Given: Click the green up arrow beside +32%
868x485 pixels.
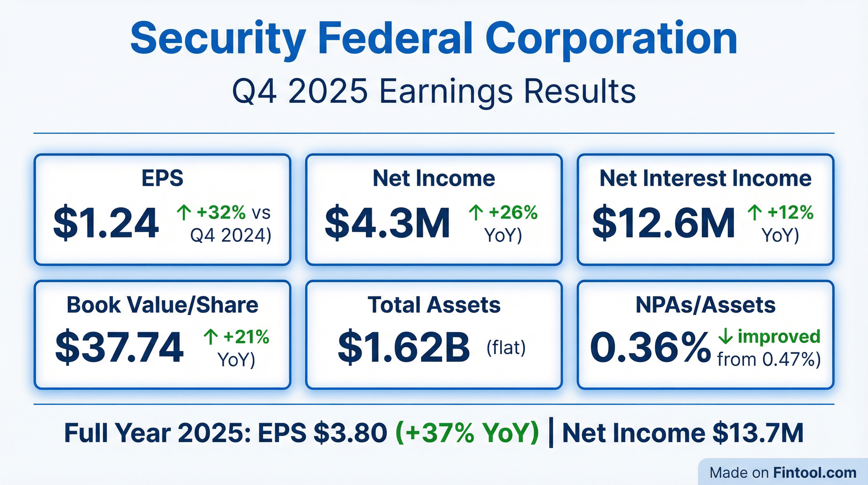Looking at the screenshot, I should [x=184, y=213].
